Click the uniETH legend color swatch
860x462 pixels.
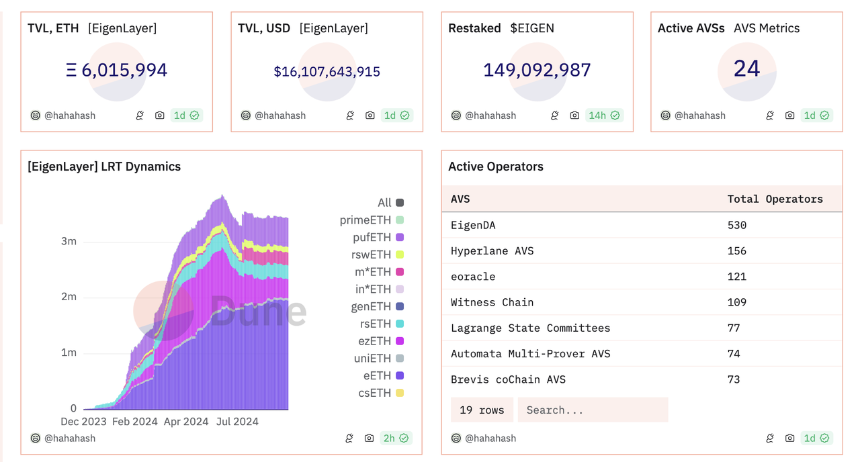[x=400, y=358]
